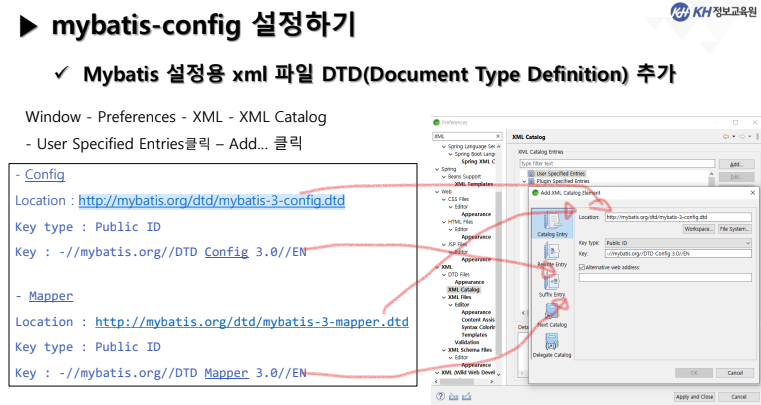
Task: Open the forward history dropdown arrow
Action: (x=749, y=136)
